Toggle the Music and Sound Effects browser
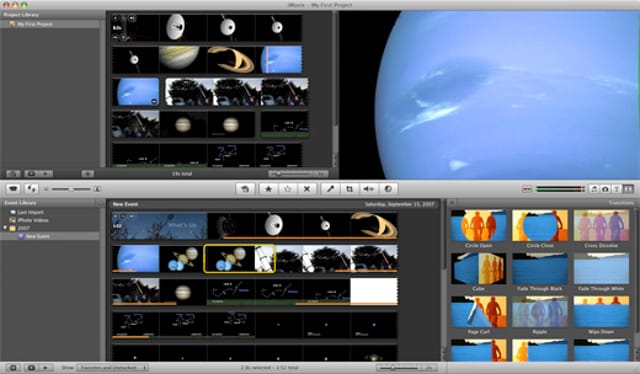Screen dimensions: 640x374 (x=594, y=189)
